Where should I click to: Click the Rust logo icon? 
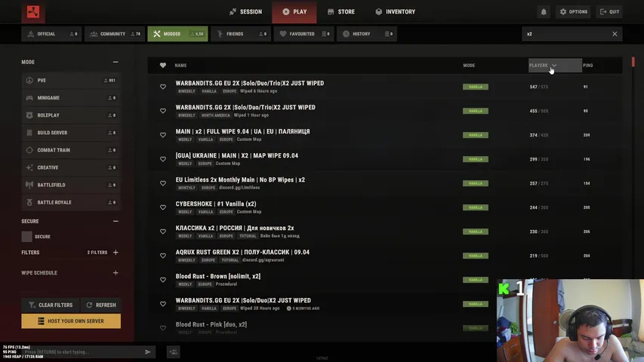point(33,12)
